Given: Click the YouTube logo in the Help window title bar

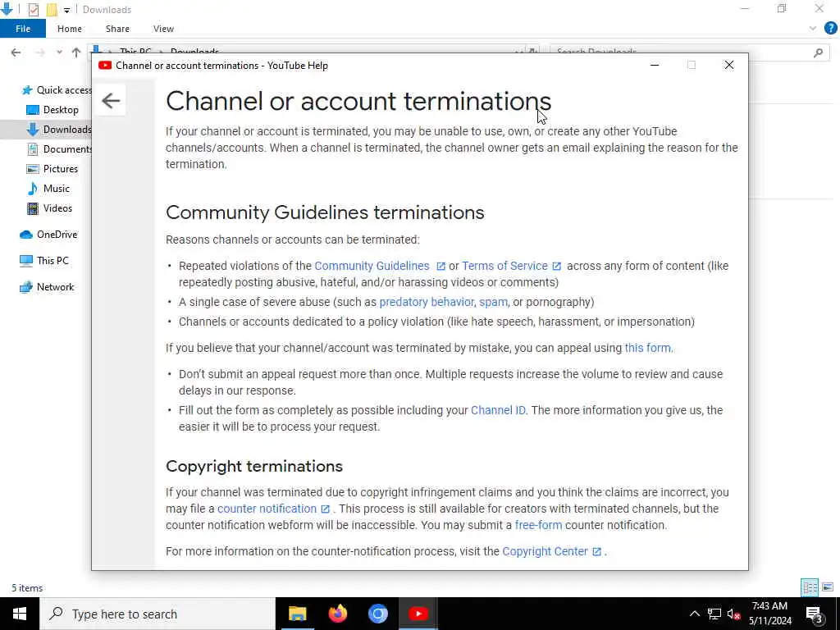Looking at the screenshot, I should coord(105,66).
